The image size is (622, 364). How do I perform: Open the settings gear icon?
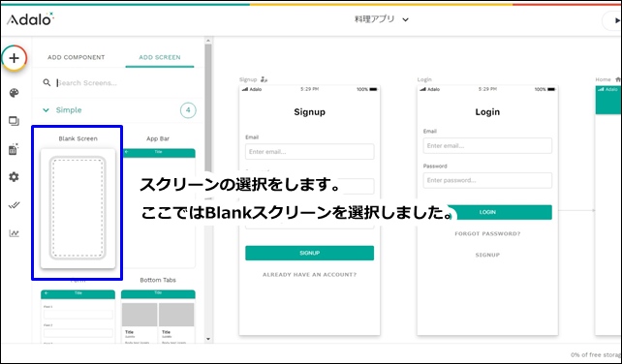coord(14,177)
